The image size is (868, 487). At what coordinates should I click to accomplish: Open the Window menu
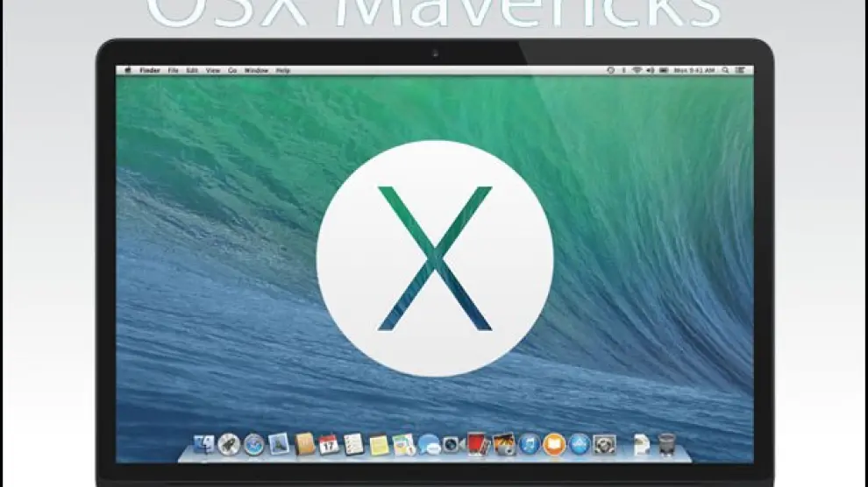pos(256,70)
